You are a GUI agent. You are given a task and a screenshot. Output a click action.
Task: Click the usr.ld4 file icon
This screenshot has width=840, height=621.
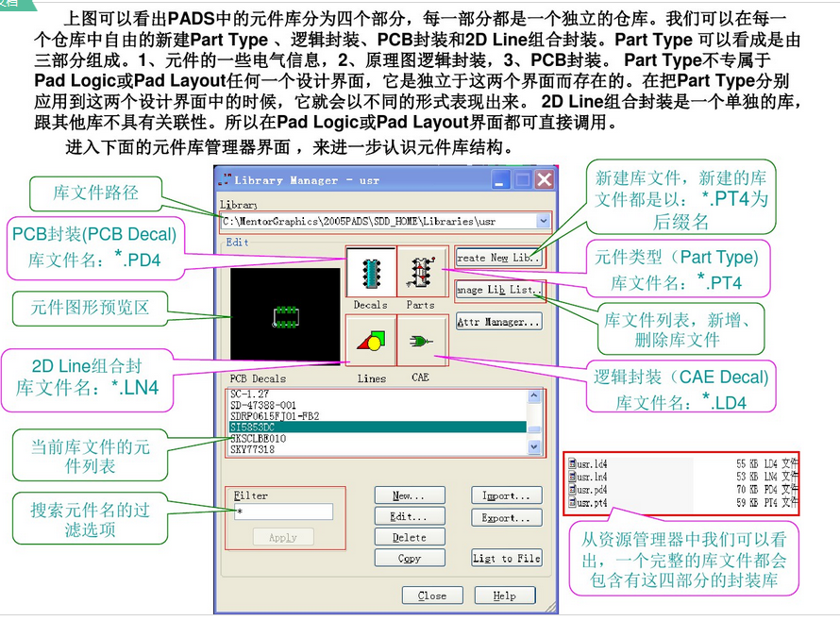(x=573, y=464)
